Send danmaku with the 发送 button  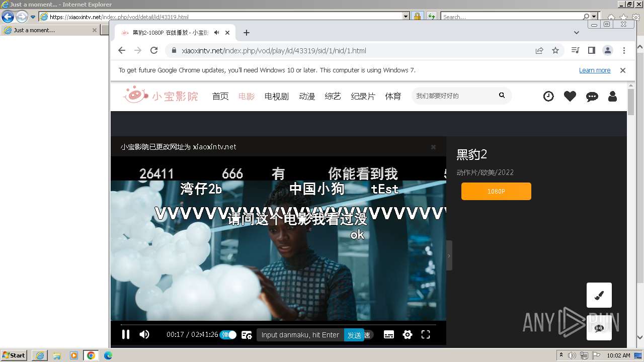point(354,335)
